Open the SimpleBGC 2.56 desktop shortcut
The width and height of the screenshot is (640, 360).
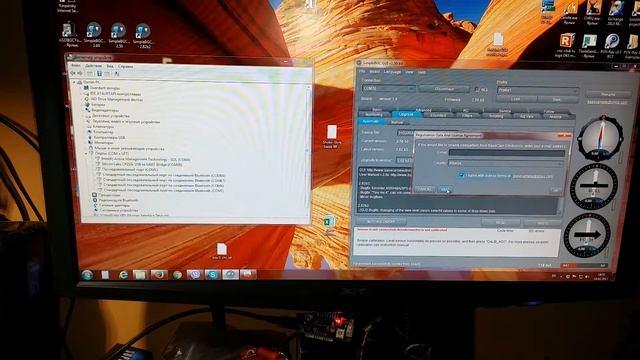coord(118,35)
